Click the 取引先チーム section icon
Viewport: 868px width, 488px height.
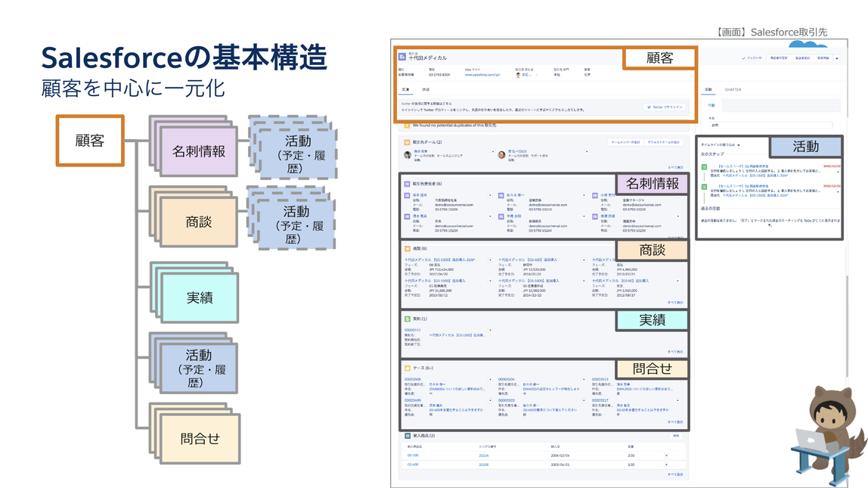(x=408, y=142)
